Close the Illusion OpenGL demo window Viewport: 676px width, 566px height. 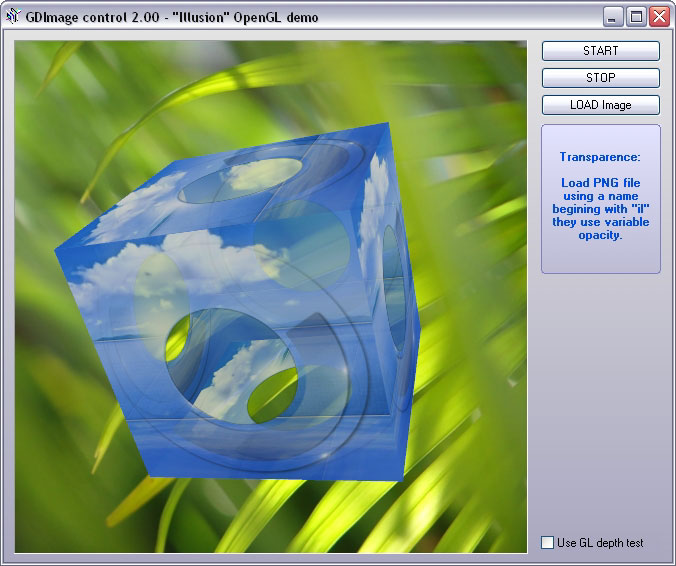point(659,17)
